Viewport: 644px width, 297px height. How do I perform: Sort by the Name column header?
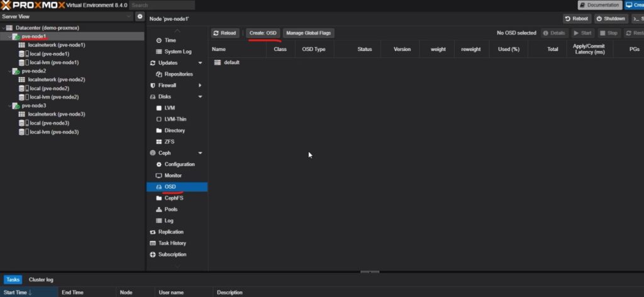237,49
